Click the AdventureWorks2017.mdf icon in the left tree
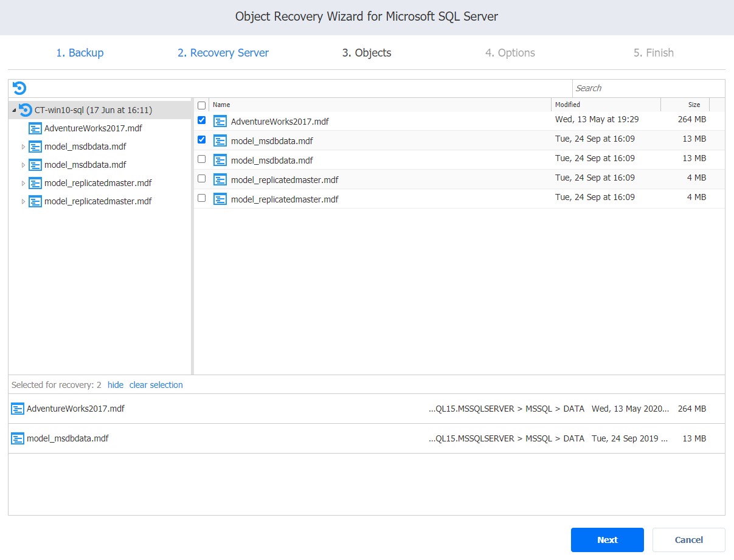This screenshot has width=734, height=560. (35, 128)
